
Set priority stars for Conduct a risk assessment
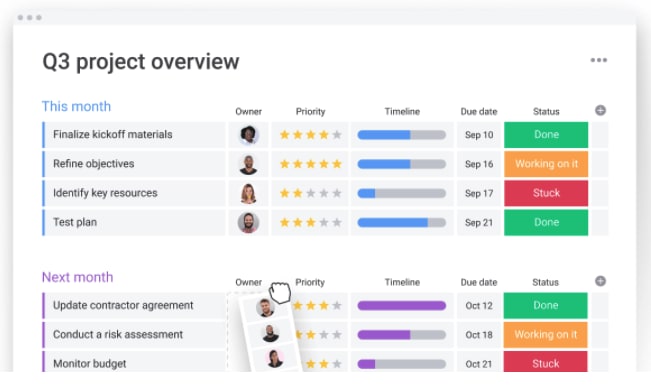[319, 335]
